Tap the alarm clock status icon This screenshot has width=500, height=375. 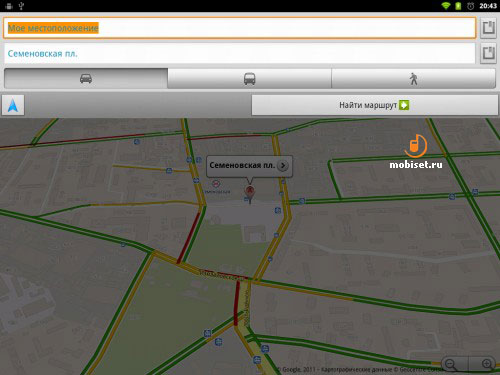pos(471,6)
